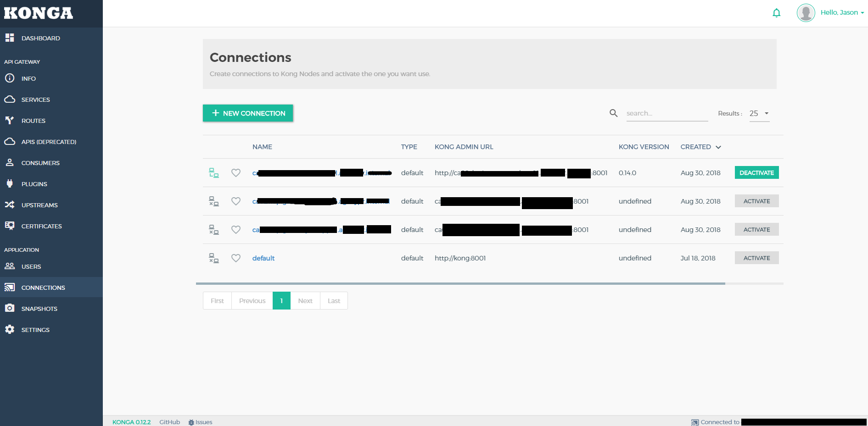This screenshot has width=868, height=426.
Task: Click inside the search input field
Action: pos(666,113)
